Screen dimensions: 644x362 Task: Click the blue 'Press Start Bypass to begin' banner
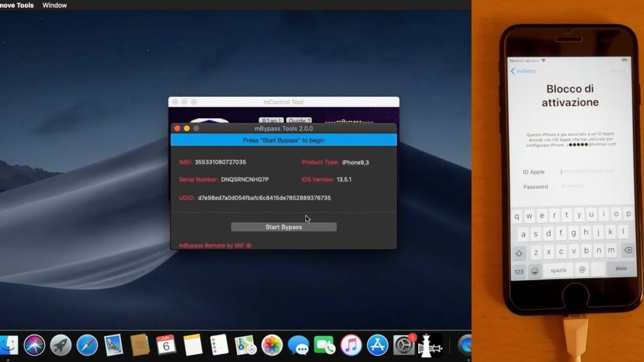pos(284,140)
